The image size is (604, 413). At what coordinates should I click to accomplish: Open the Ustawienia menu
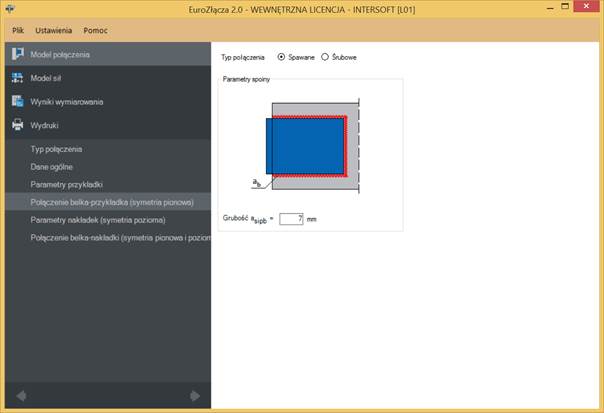pos(54,30)
